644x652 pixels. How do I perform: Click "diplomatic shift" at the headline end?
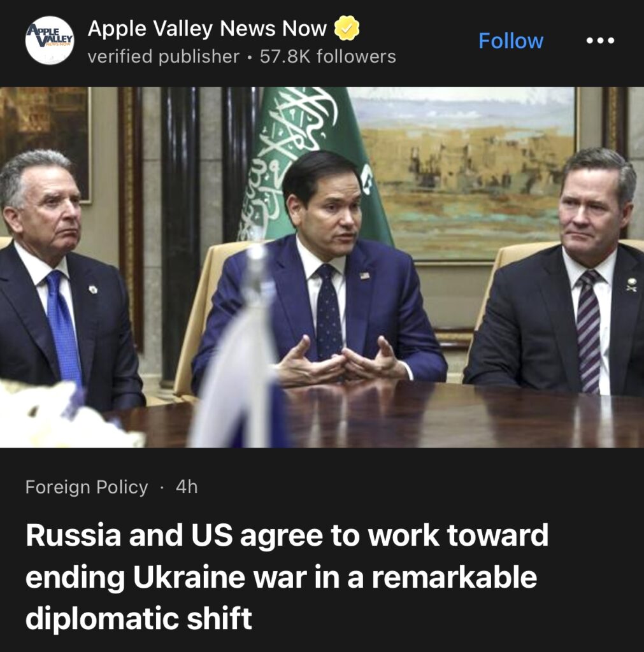click(x=138, y=619)
